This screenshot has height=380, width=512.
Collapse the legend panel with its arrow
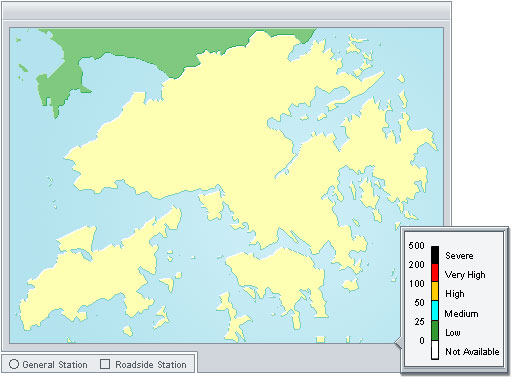(398, 343)
